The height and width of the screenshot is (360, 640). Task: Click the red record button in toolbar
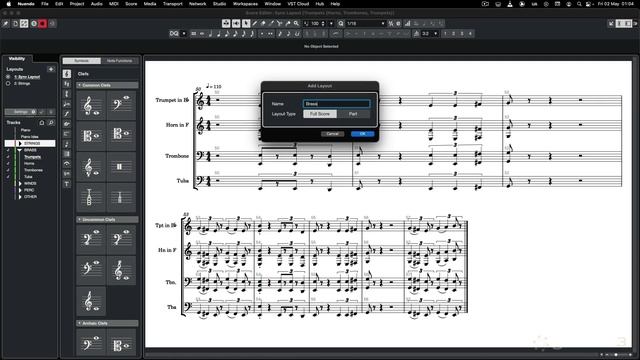pos(42,24)
